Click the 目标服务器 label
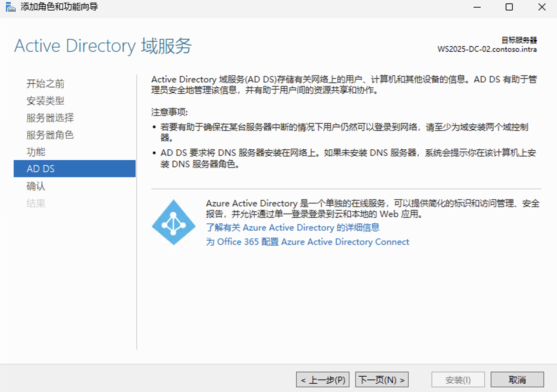This screenshot has height=392, width=557. (519, 40)
